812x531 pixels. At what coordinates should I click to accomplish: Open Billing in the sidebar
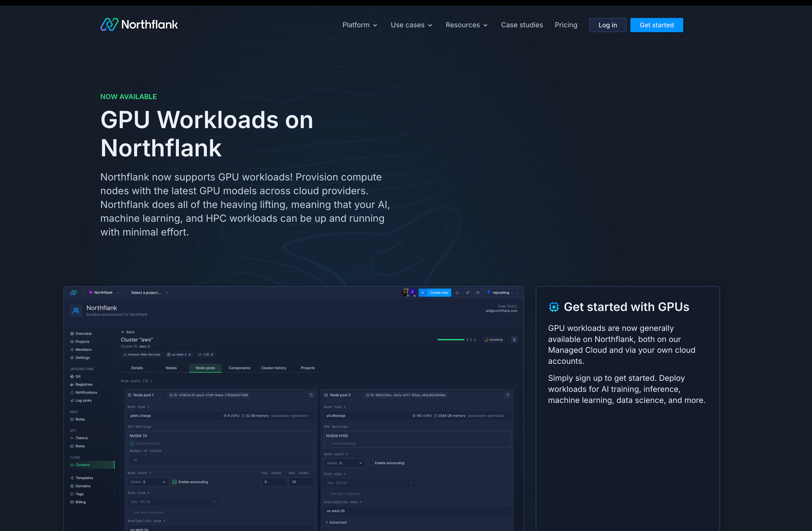click(x=78, y=502)
